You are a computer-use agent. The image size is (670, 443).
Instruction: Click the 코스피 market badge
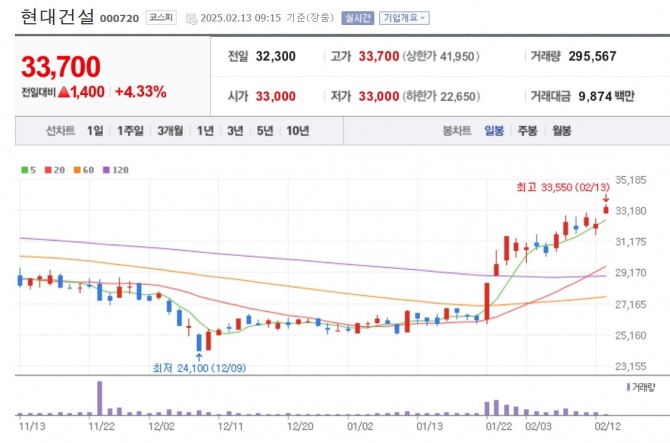pos(159,18)
